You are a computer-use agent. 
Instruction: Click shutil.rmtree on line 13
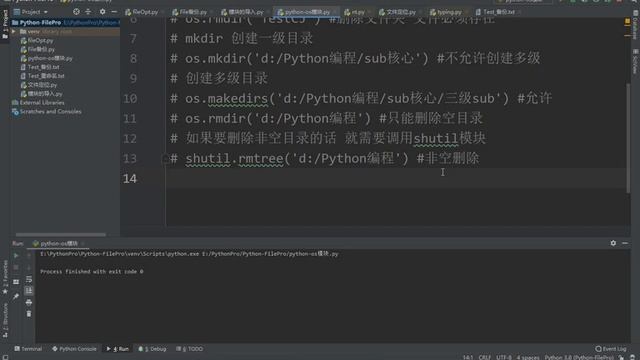[234, 158]
